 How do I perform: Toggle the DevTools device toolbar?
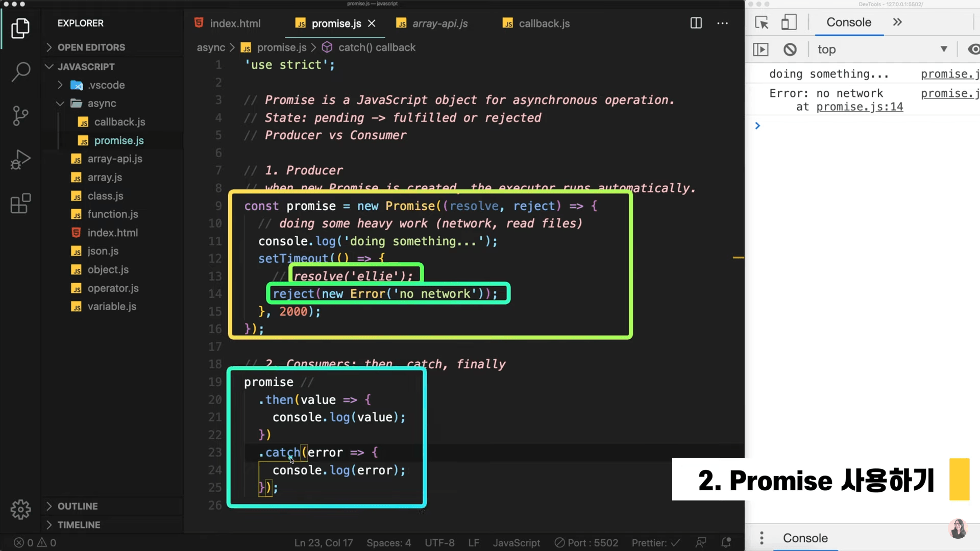(x=789, y=22)
